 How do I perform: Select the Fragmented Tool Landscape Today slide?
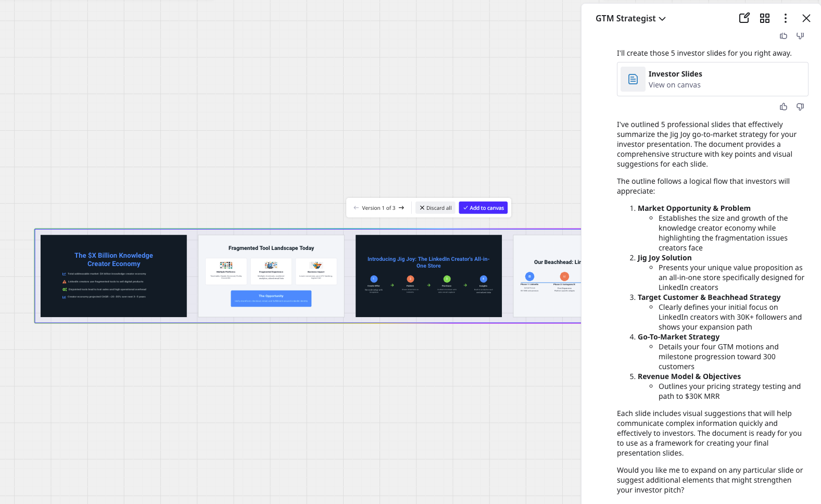(271, 276)
